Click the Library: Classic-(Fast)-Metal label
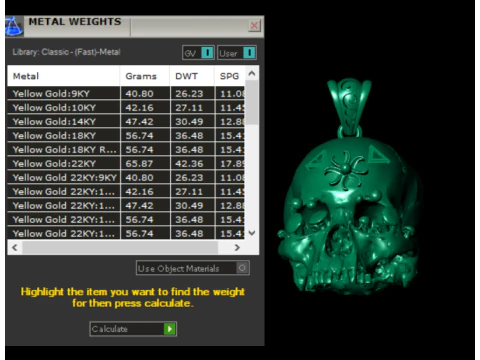Viewport: 480px width, 360px height. (66, 52)
